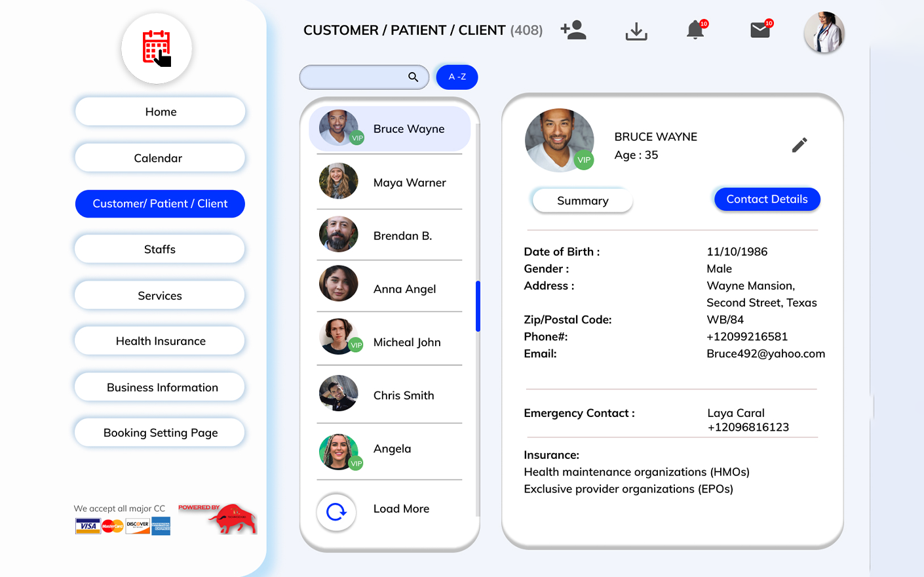
Task: Click the zip code value WB/84
Action: point(725,320)
